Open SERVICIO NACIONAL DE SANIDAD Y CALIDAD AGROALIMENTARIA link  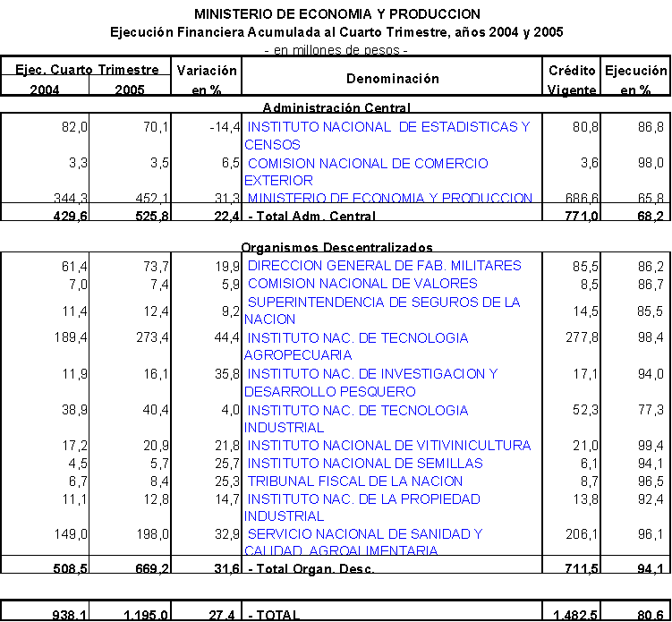(363, 542)
